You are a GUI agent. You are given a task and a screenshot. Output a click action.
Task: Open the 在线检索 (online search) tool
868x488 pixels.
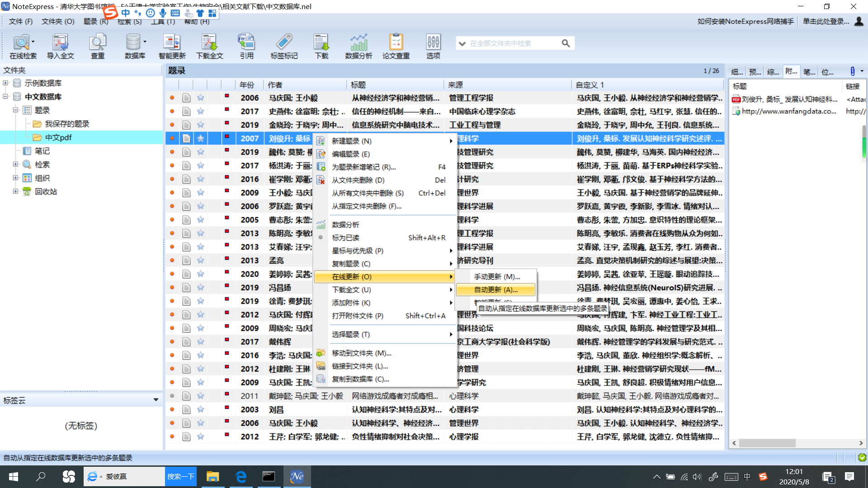tap(21, 45)
